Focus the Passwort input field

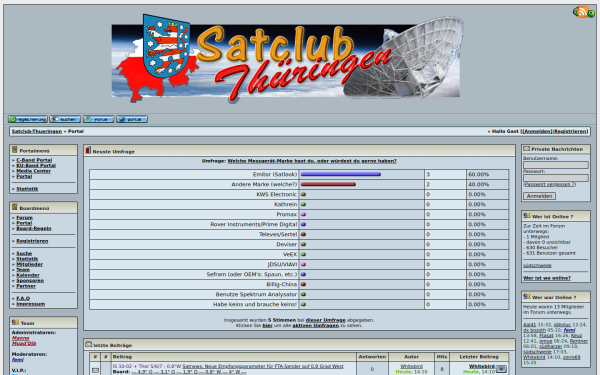[x=556, y=178]
